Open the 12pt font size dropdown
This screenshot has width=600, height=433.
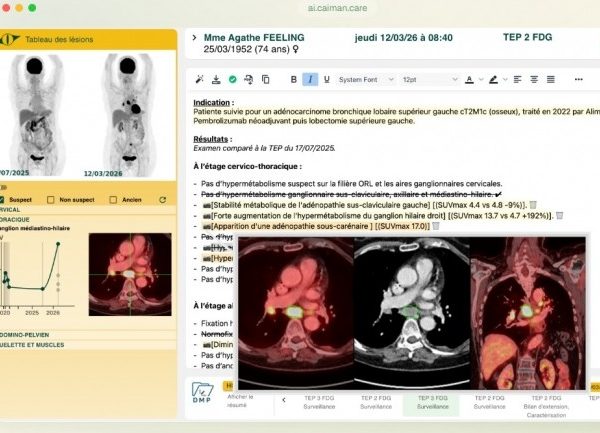(430, 80)
